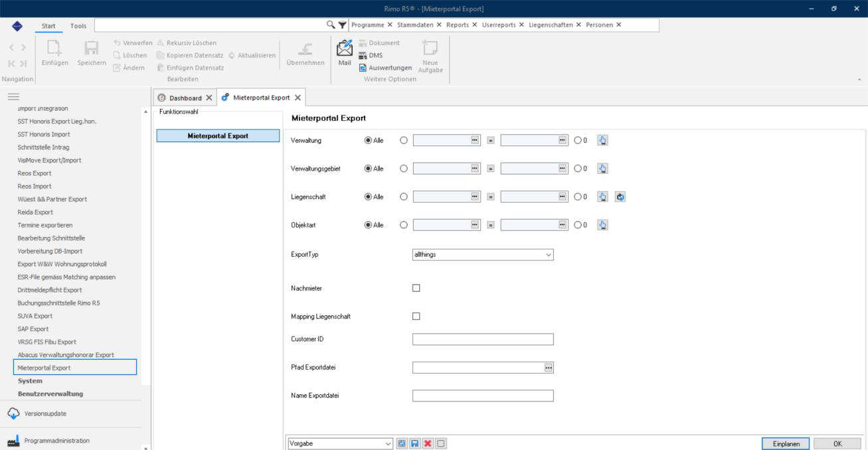Screen dimensions: 868x450
Task: Click the blue save Vorgabe icon
Action: tap(414, 443)
